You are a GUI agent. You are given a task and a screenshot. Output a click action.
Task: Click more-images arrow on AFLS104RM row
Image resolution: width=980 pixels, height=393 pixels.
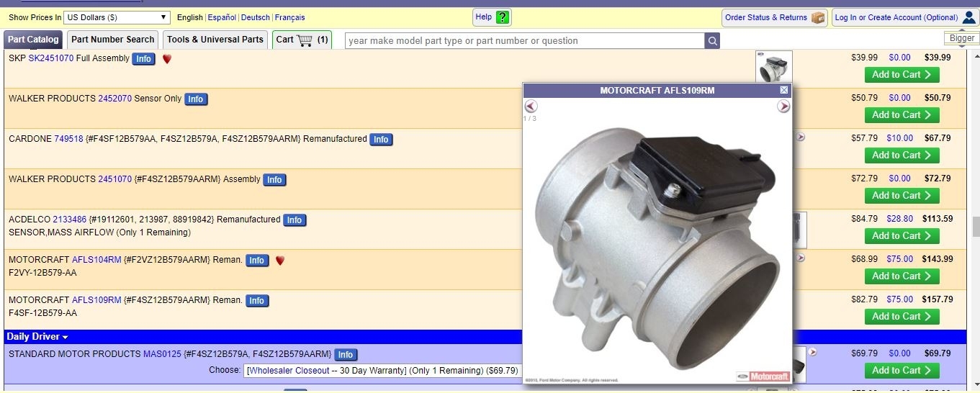point(800,258)
